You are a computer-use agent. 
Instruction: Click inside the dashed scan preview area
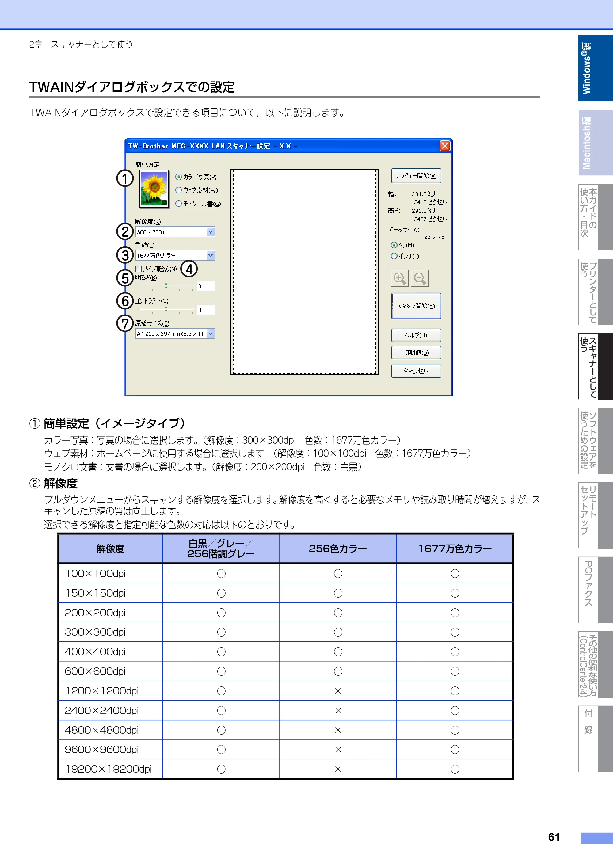click(x=304, y=272)
